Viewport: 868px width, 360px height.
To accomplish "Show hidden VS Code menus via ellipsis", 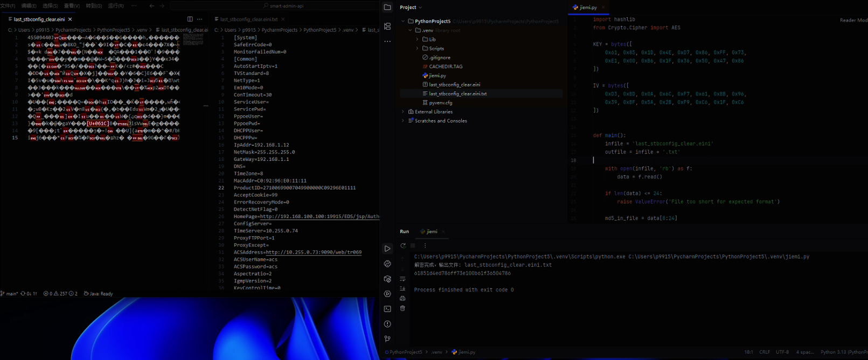I will 134,6.
